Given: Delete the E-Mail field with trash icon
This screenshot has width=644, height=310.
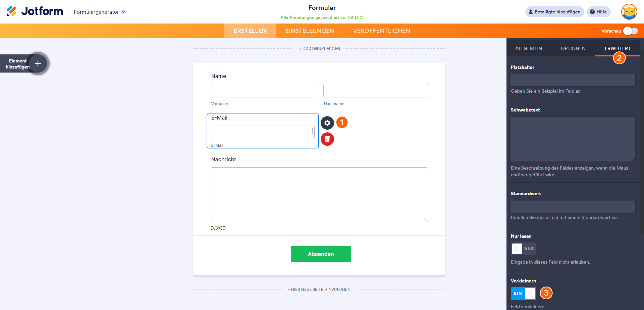Looking at the screenshot, I should point(327,139).
